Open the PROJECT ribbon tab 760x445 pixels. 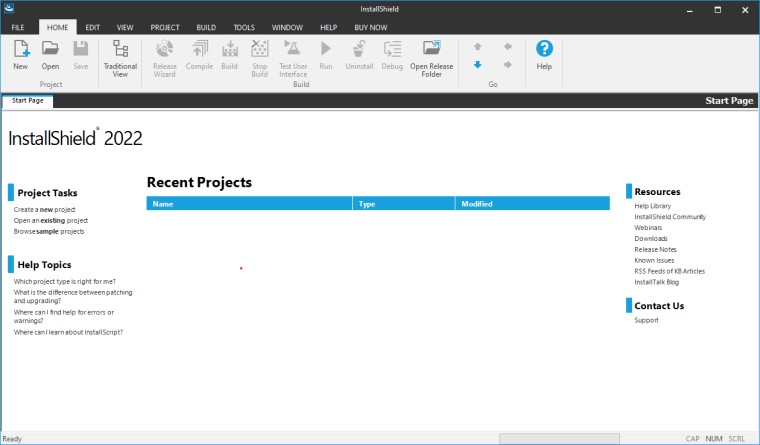coord(165,28)
